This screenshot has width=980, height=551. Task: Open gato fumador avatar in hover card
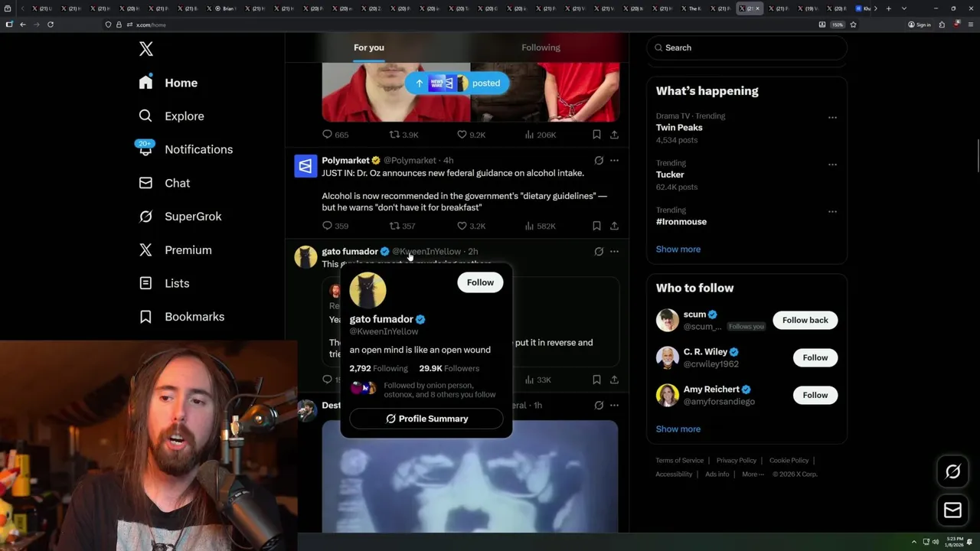click(367, 291)
